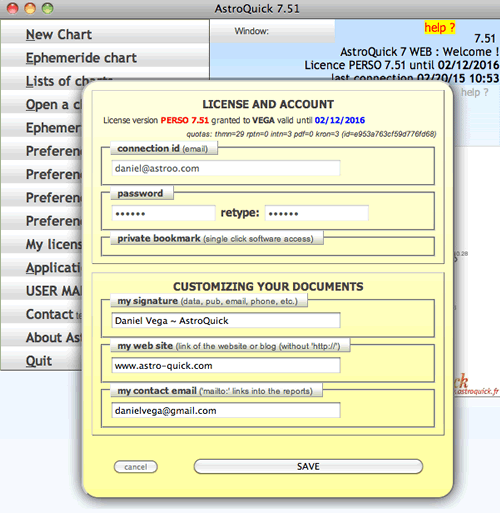
Task: Click the grey help ? link behind dialog
Action: 474,92
